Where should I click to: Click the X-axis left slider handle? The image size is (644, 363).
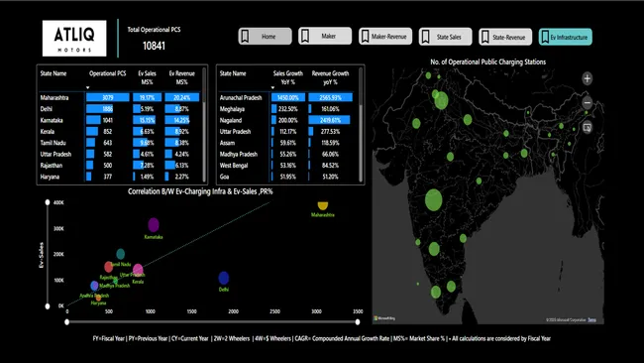point(67,322)
